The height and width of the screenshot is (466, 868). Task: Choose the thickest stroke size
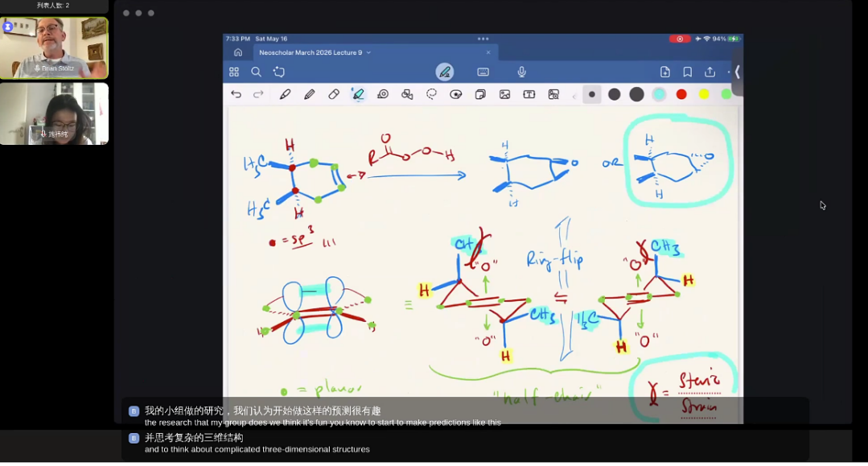[636, 95]
